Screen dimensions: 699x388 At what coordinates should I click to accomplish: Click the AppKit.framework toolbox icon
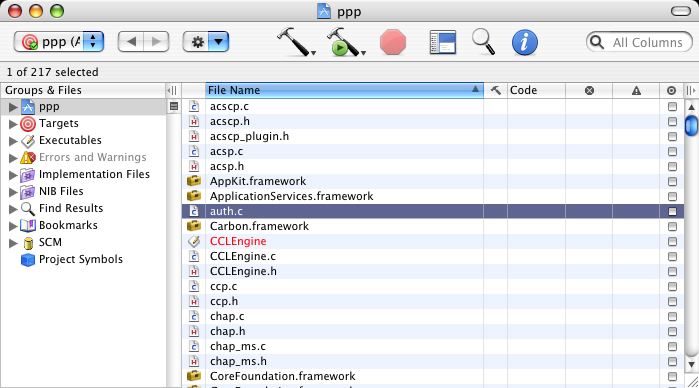pos(193,181)
